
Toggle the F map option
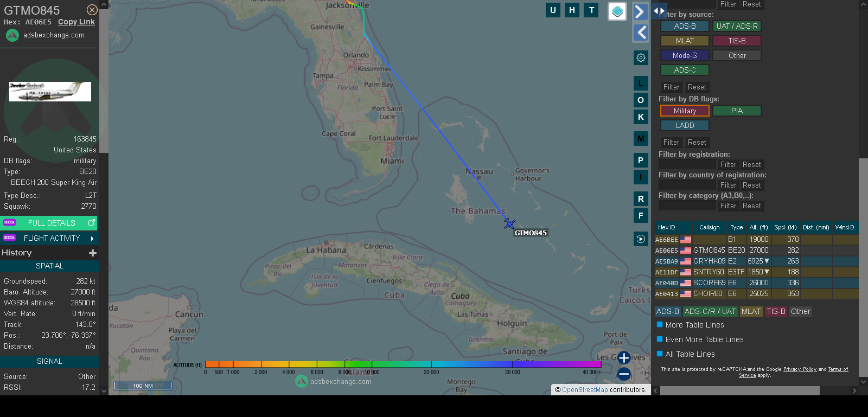click(x=641, y=216)
